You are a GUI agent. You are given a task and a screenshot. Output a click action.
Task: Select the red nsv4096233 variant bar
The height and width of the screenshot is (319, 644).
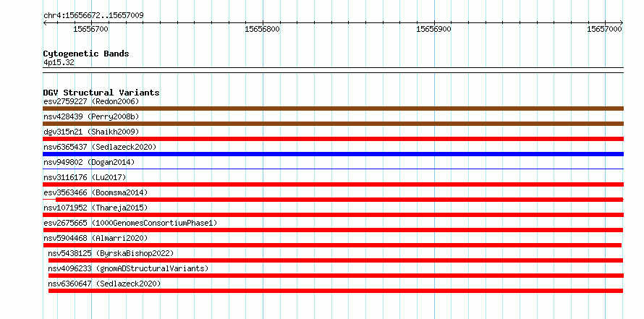336,276
